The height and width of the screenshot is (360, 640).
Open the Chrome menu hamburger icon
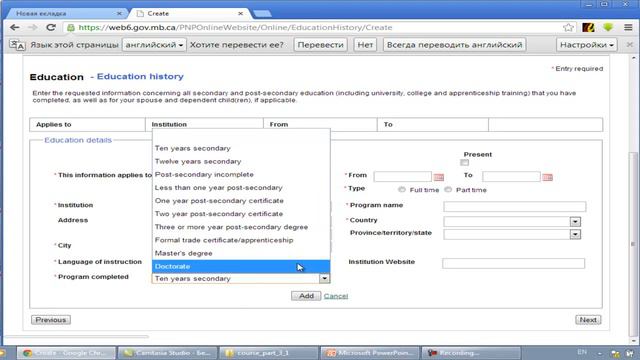pyautogui.click(x=628, y=27)
